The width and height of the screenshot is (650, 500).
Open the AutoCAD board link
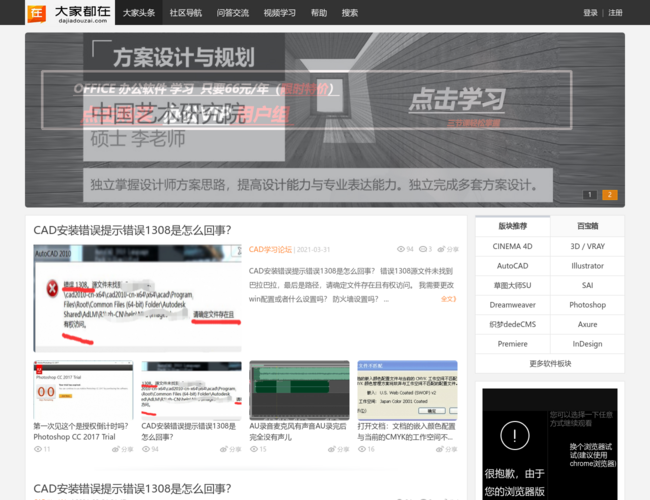click(512, 265)
